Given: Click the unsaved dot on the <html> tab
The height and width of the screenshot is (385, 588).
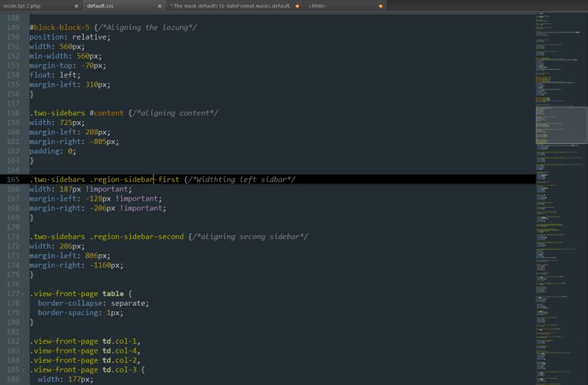Looking at the screenshot, I should pos(381,6).
